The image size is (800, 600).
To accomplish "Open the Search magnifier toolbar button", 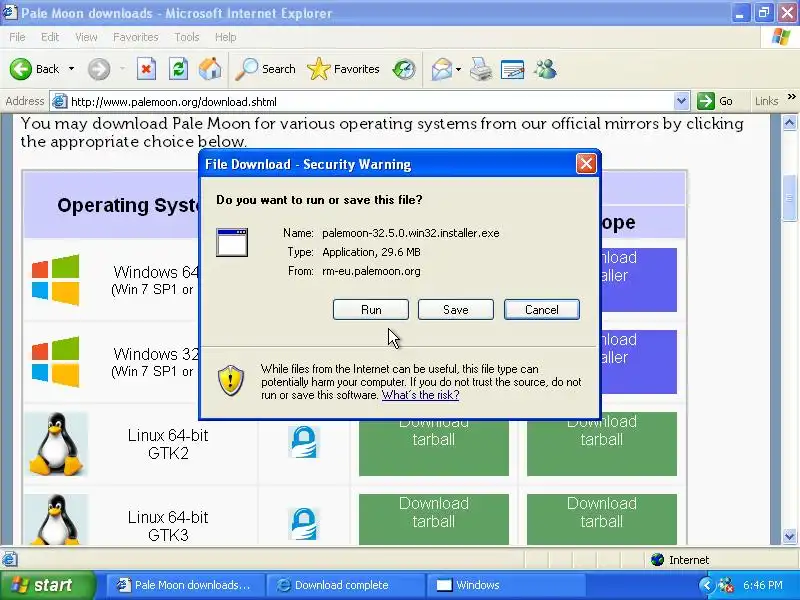I will click(265, 69).
